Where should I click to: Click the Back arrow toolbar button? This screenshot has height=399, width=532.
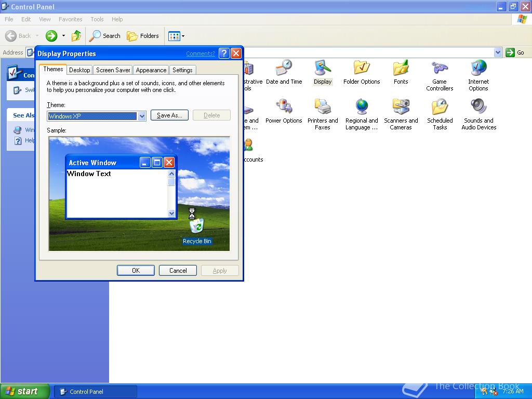tap(18, 36)
